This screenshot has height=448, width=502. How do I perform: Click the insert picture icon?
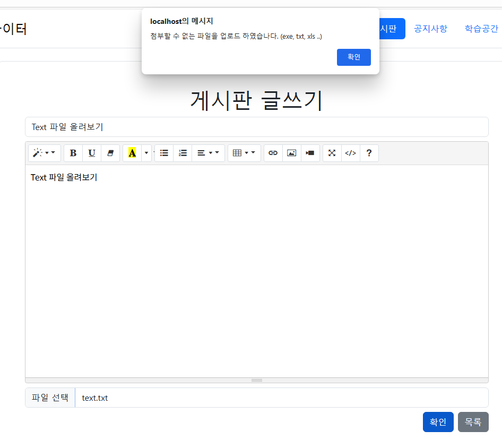(x=292, y=153)
